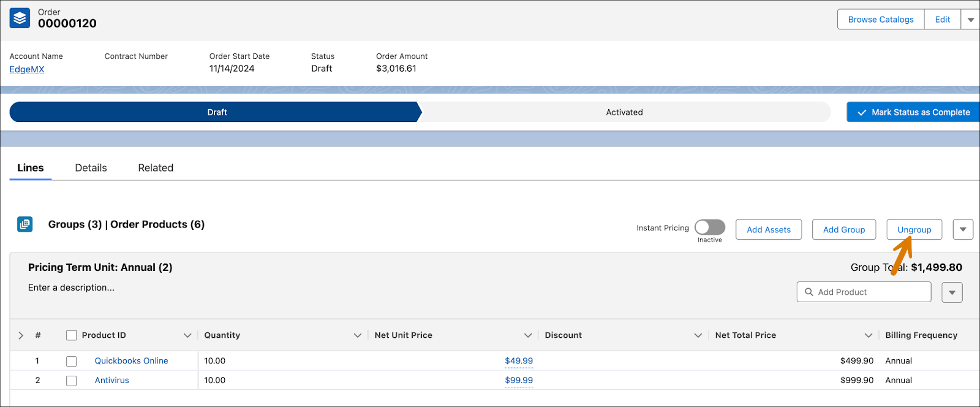
Task: Select the Quickbooks Online row checkbox
Action: (72, 361)
